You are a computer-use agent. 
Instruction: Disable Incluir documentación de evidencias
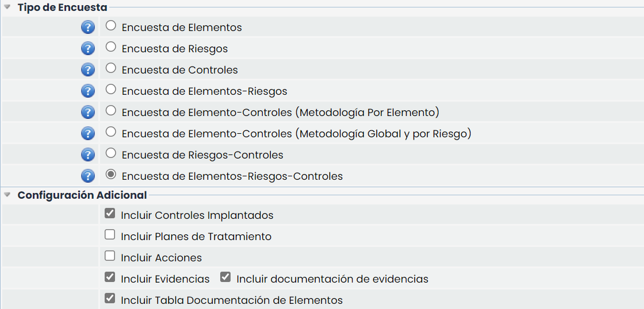225,277
